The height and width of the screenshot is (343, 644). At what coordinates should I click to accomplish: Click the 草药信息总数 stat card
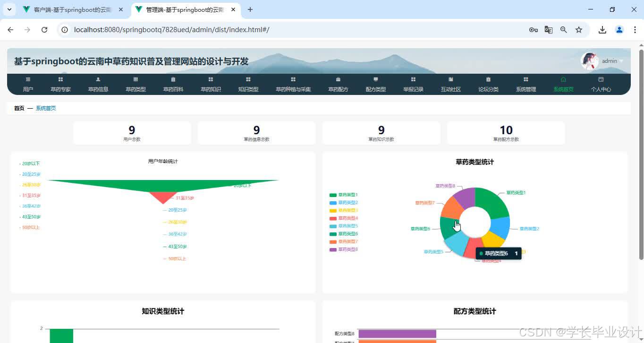tap(256, 133)
